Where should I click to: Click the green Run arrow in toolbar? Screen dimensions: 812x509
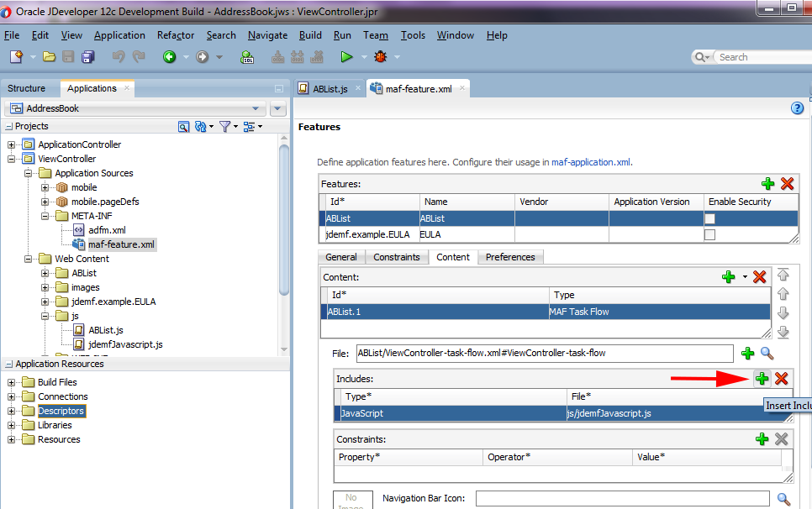pos(346,57)
